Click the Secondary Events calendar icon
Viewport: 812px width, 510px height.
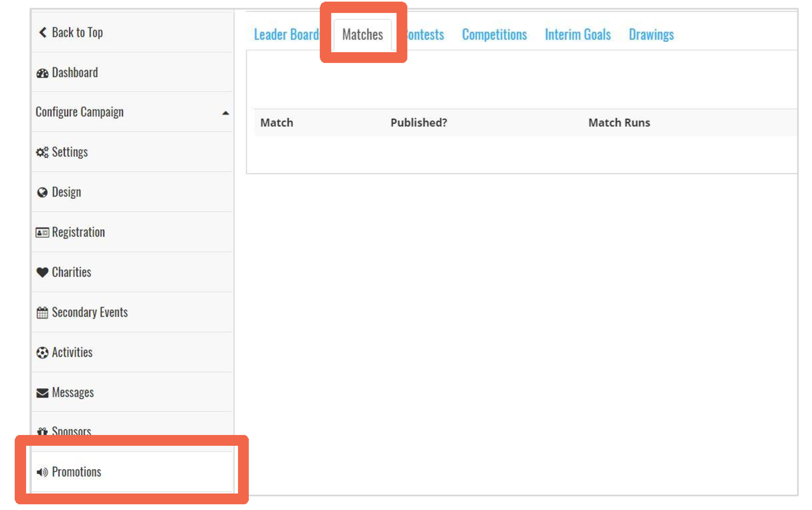(42, 312)
